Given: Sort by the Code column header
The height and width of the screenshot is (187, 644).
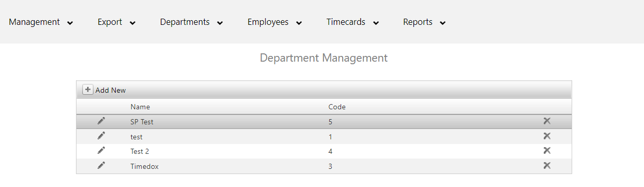Looking at the screenshot, I should [x=337, y=107].
